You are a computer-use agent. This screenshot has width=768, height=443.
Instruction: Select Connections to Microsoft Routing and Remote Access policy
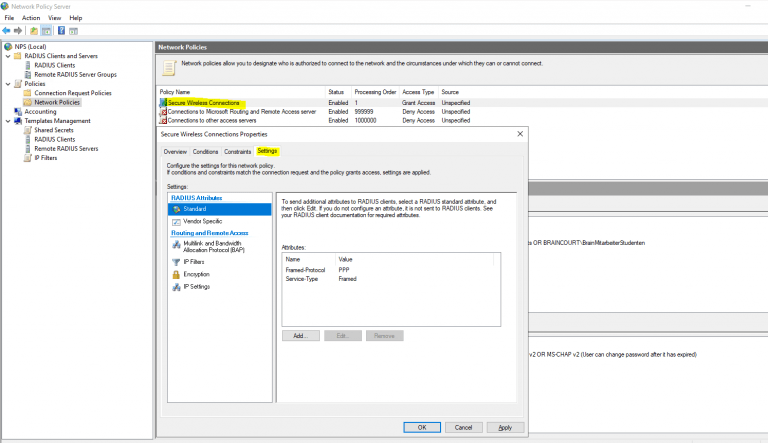(242, 112)
